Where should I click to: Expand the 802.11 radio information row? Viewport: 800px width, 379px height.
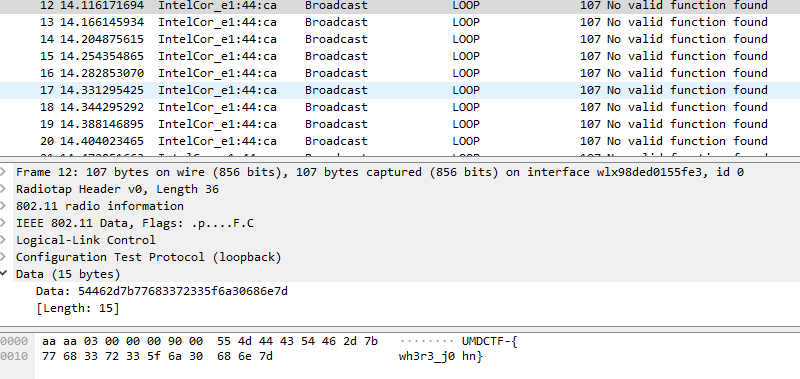(4, 206)
